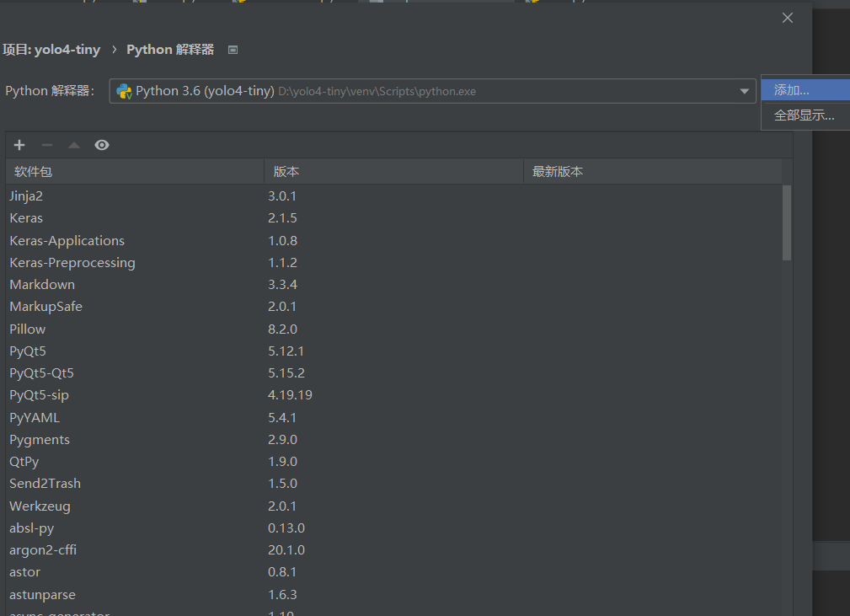Select the Keras package row

point(26,217)
